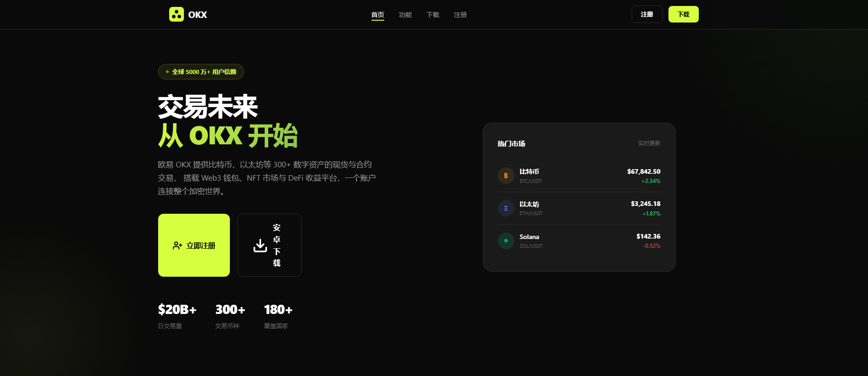Image resolution: width=868 pixels, height=376 pixels.
Task: Open the 下载 nav link in center menu
Action: pos(433,15)
